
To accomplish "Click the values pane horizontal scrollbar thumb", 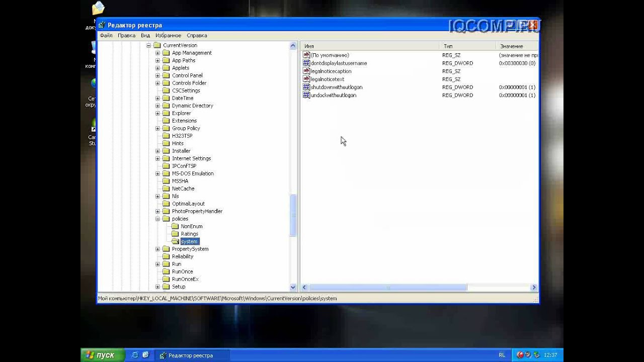I will [x=387, y=288].
